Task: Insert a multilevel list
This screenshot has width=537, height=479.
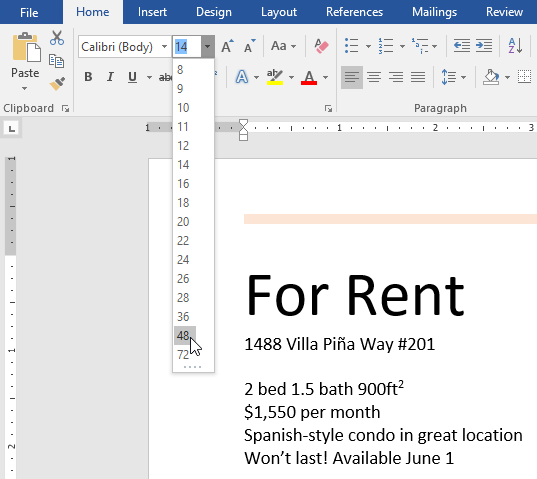Action: pyautogui.click(x=420, y=46)
